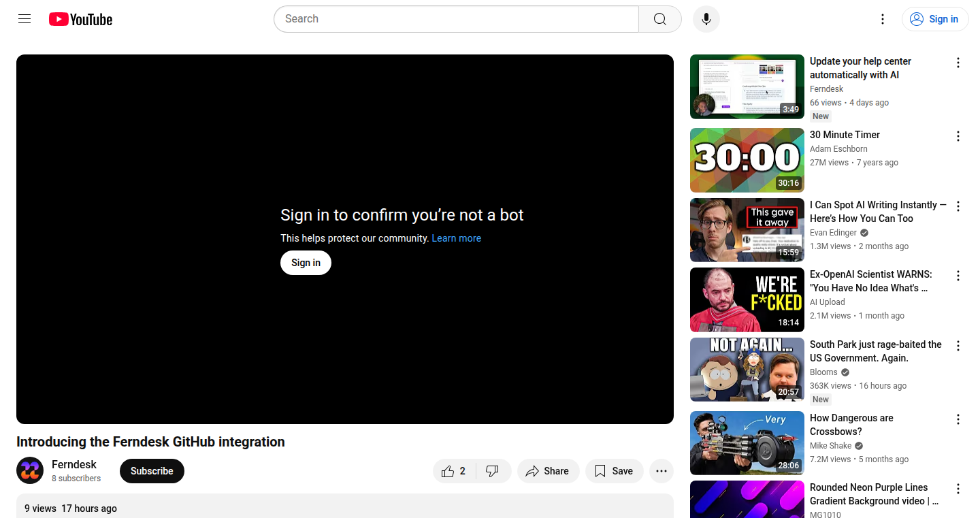The width and height of the screenshot is (980, 518).
Task: Click channel name AI Upload
Action: (x=827, y=302)
